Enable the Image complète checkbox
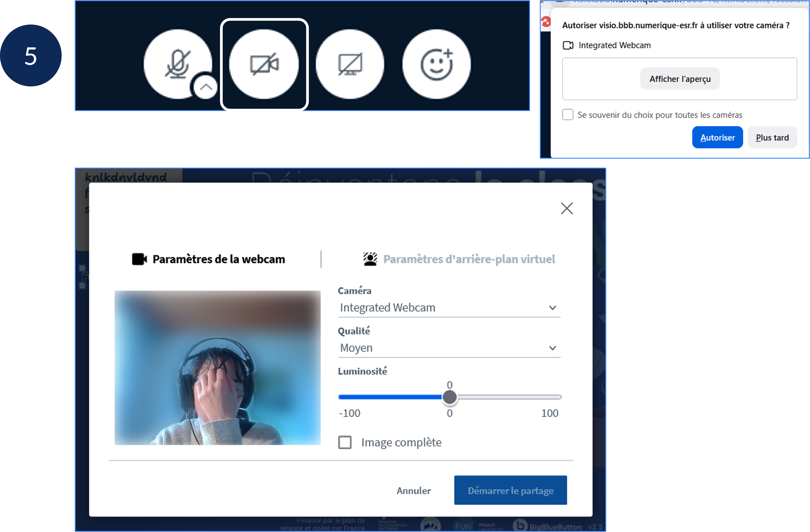This screenshot has height=532, width=810. pos(345,442)
